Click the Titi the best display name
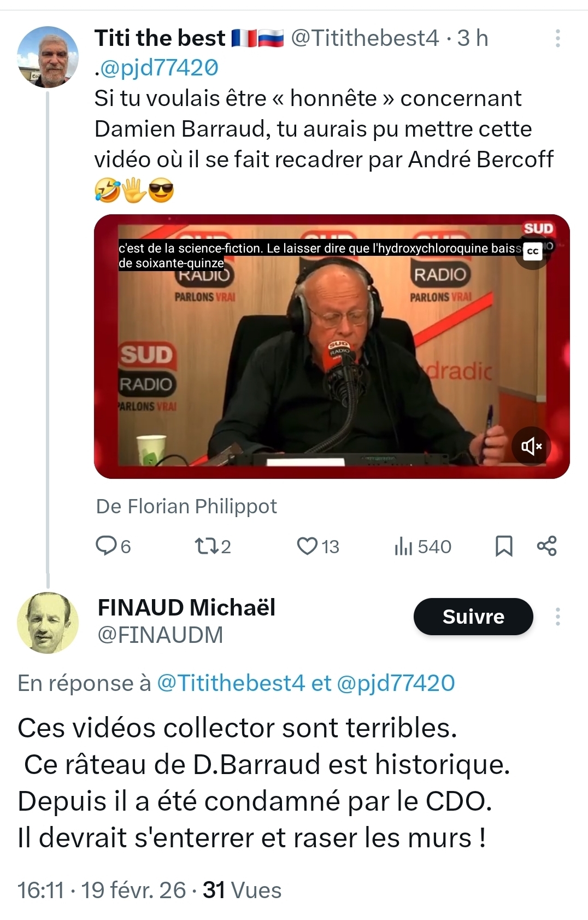This screenshot has height=920, width=588. pyautogui.click(x=160, y=38)
